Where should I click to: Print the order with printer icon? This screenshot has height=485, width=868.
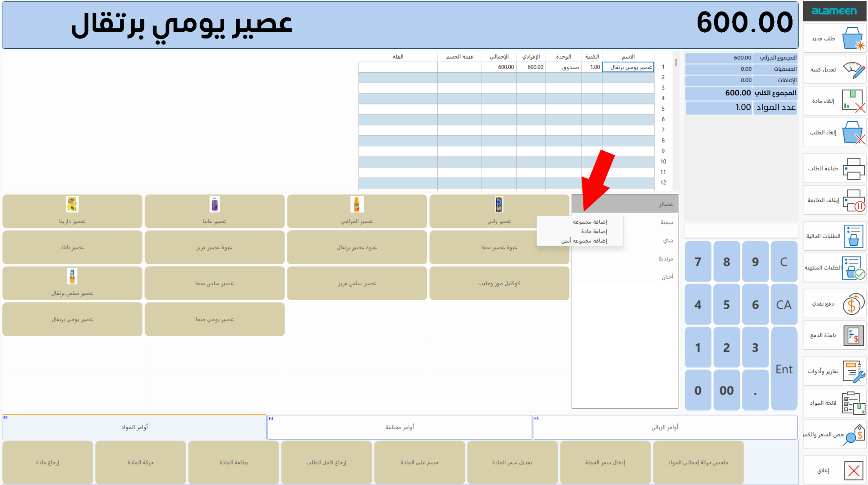(x=853, y=168)
